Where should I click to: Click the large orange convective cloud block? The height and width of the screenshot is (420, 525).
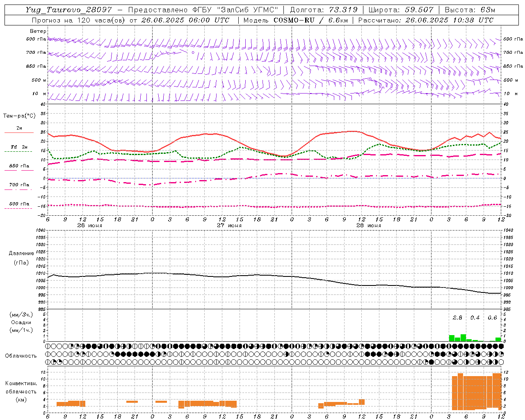476,392
